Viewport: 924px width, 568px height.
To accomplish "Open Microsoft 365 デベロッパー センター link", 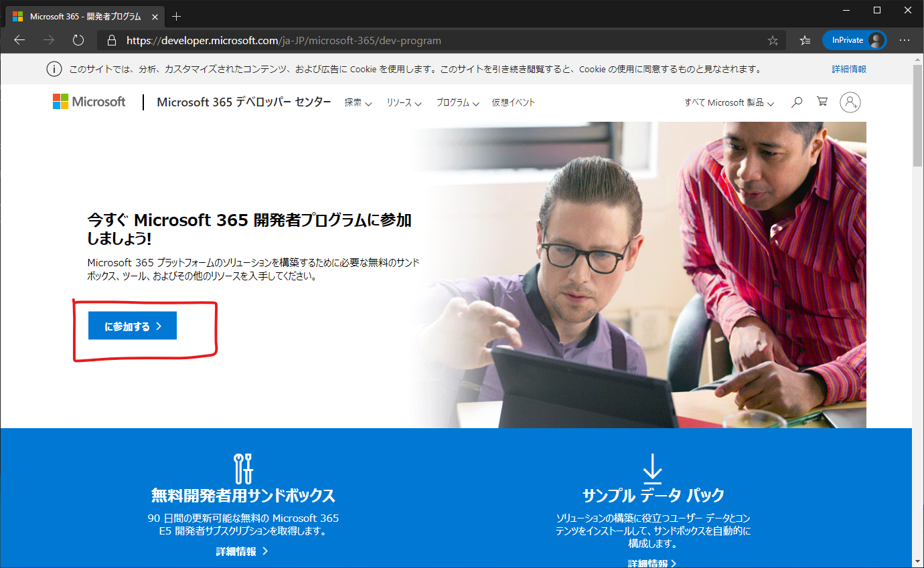I will 244,102.
